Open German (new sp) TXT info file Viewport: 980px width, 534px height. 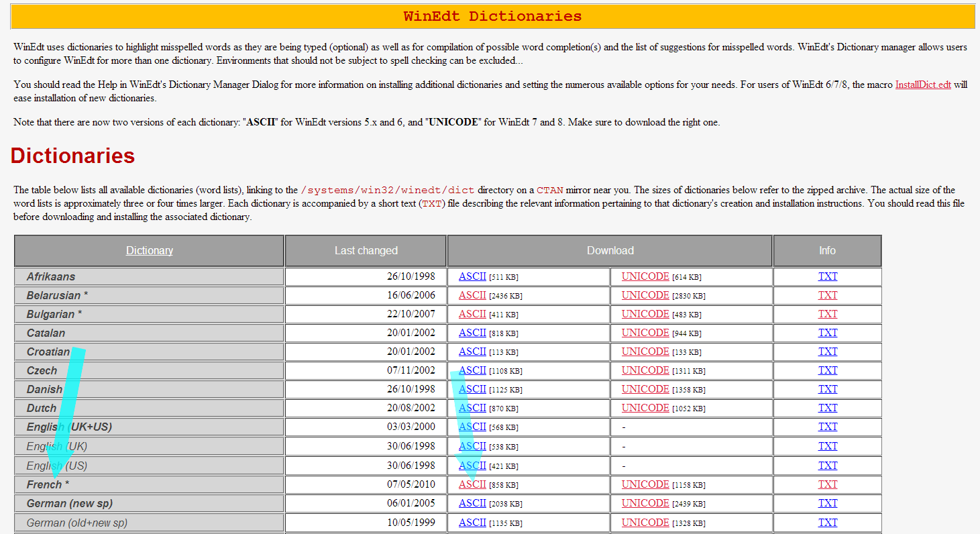(828, 503)
